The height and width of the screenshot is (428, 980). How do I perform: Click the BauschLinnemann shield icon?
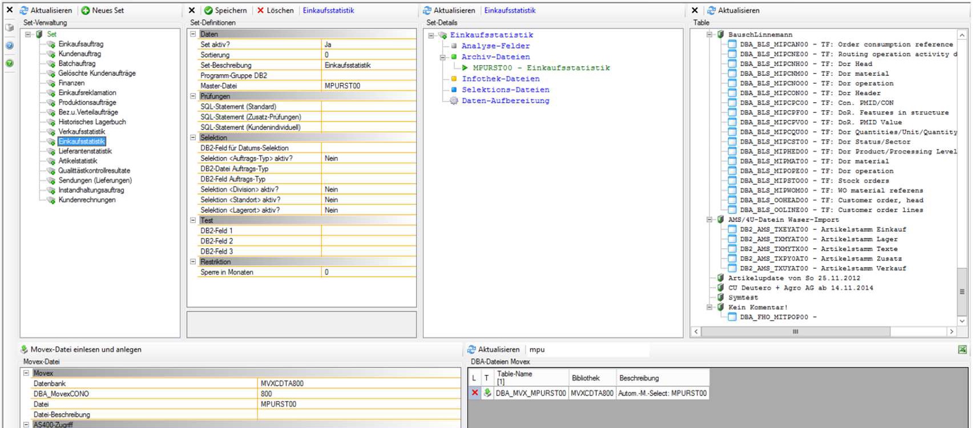click(720, 34)
